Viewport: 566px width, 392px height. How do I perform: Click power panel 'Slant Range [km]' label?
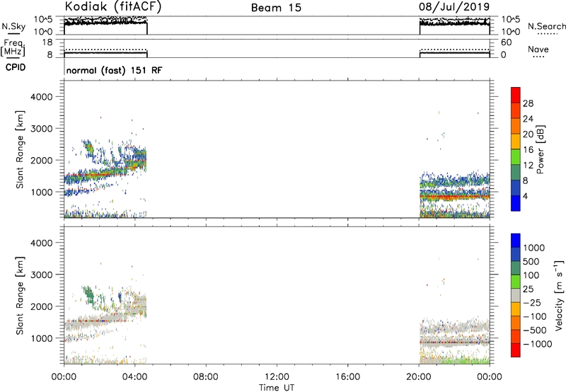(x=20, y=149)
